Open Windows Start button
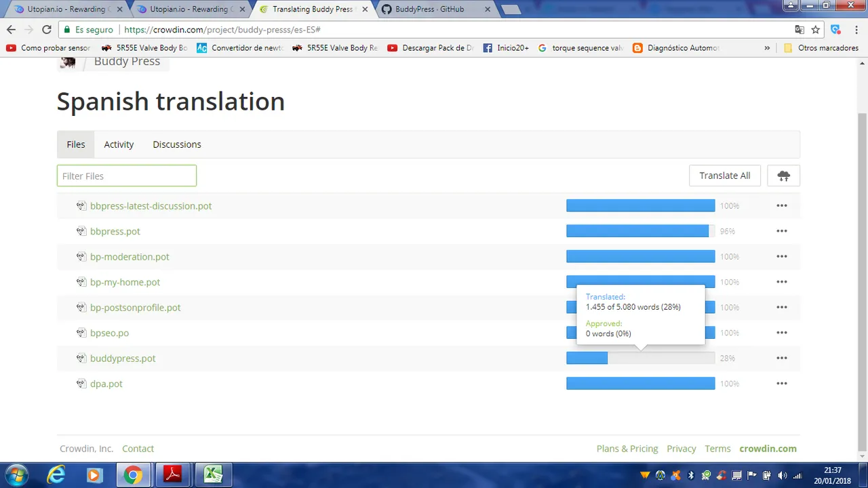 [16, 474]
